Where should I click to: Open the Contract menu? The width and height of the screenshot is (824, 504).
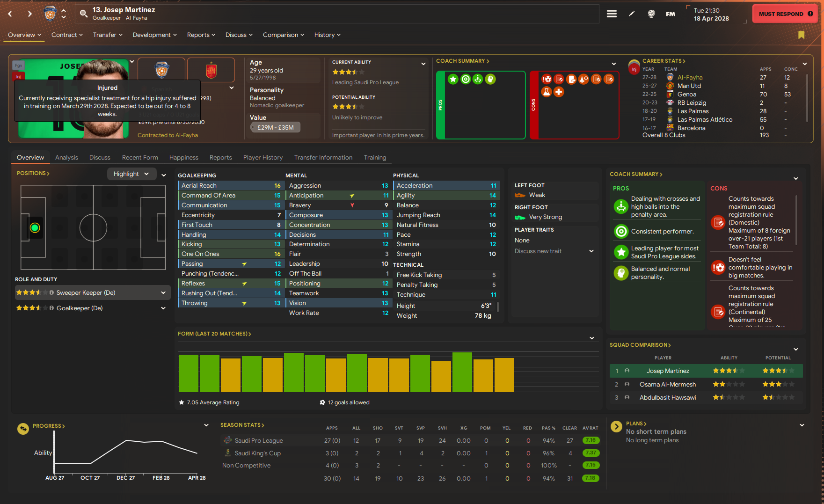point(66,35)
